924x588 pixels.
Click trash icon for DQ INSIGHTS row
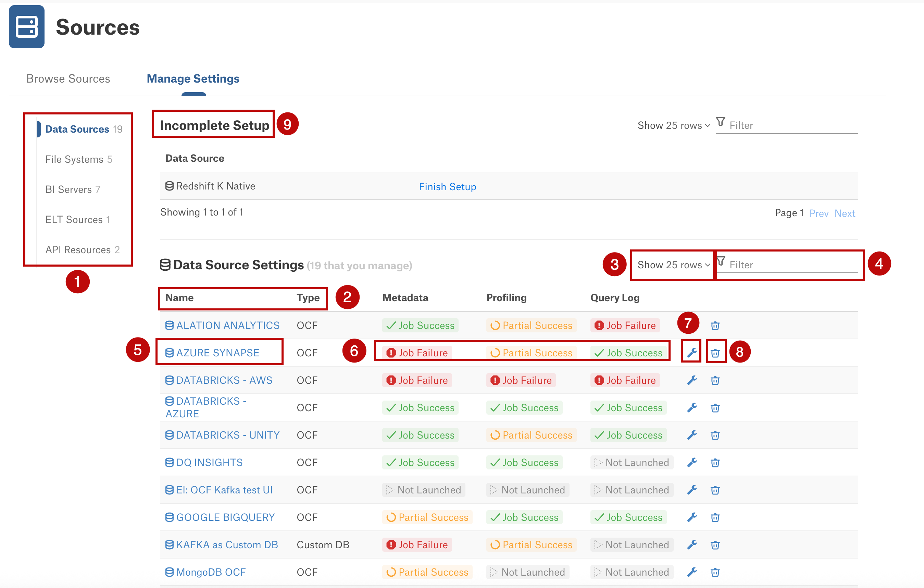click(715, 463)
